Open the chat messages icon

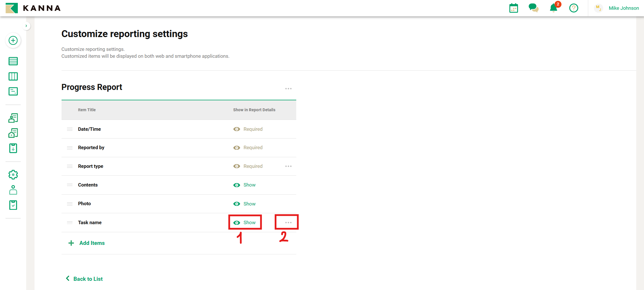point(533,8)
